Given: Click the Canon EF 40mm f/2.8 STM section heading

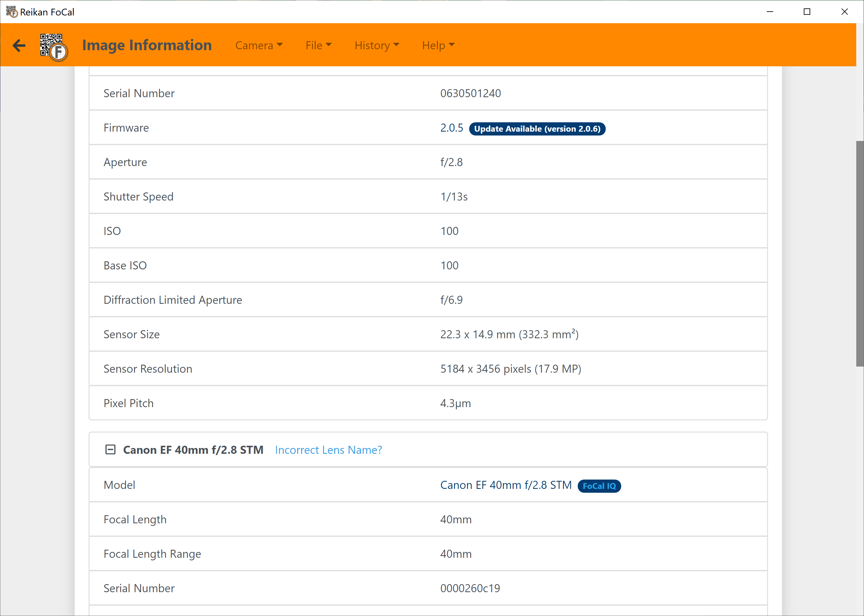Looking at the screenshot, I should 193,450.
